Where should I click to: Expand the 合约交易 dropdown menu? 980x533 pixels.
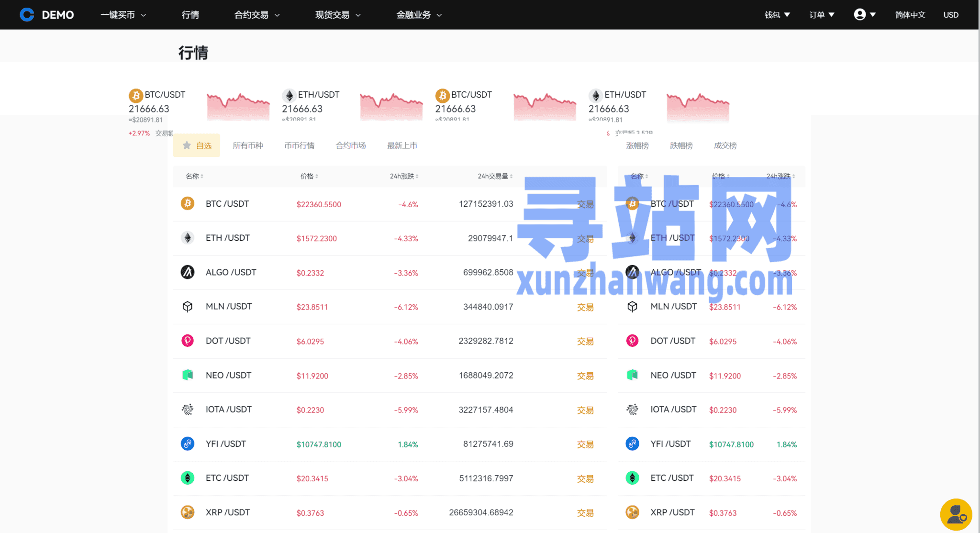[x=257, y=15]
